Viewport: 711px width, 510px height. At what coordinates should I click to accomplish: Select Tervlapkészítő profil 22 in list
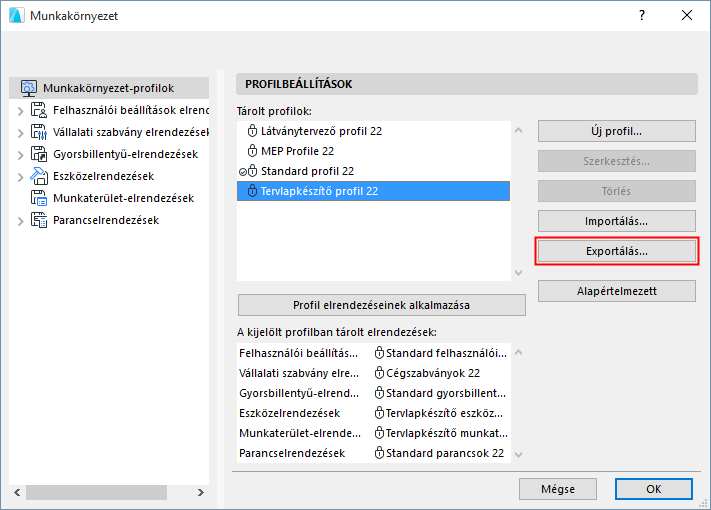point(373,191)
